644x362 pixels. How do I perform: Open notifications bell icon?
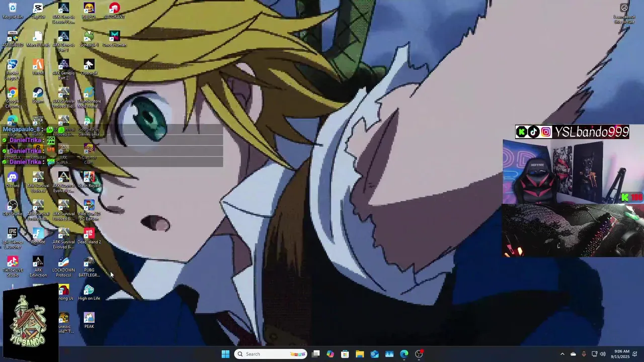(635, 354)
